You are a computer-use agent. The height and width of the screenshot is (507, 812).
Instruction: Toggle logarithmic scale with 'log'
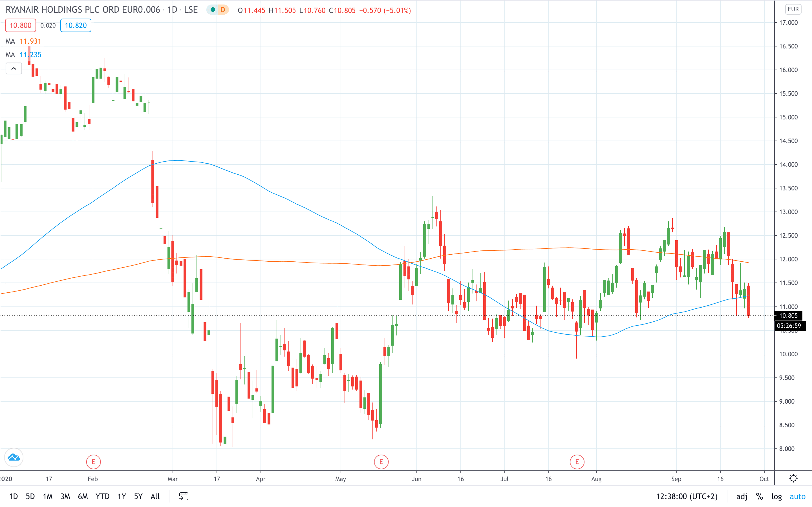click(776, 496)
